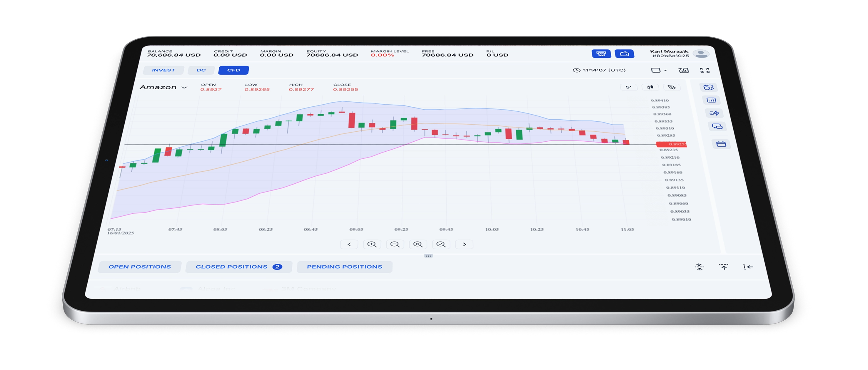Click the red 0.89255 current price label
The width and height of the screenshot is (868, 370).
[671, 144]
